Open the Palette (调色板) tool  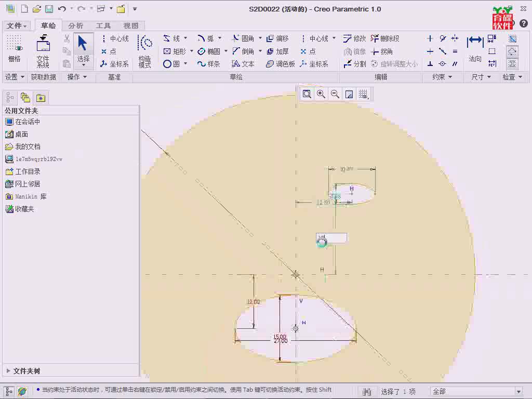(280, 64)
